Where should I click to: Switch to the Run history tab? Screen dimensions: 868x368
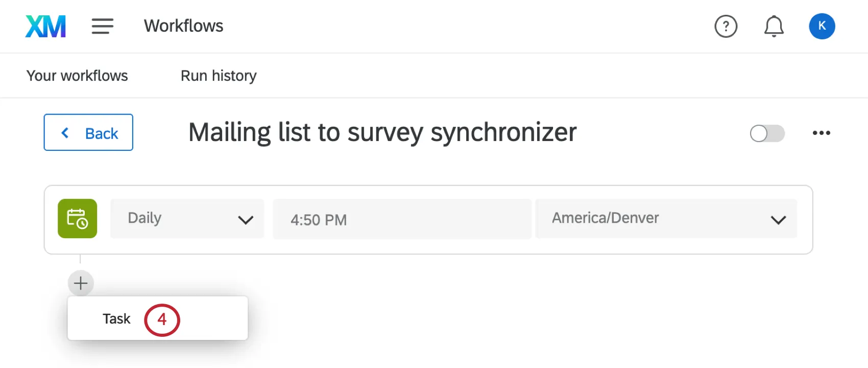click(218, 75)
